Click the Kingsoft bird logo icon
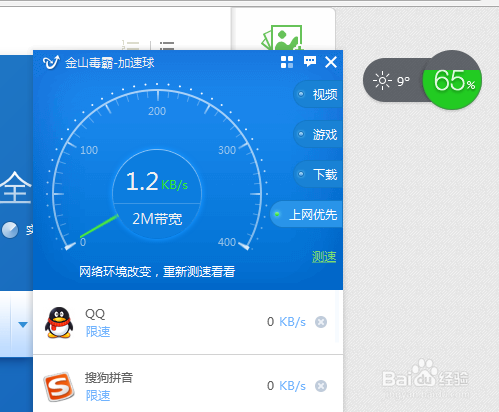Screen dimensions: 499x412 [x=51, y=62]
